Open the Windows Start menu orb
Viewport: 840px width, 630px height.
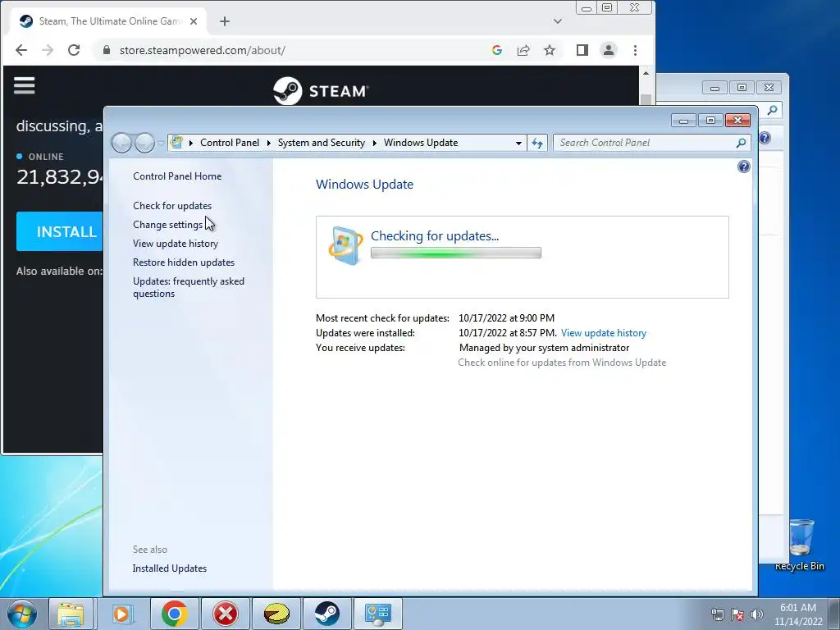point(22,614)
